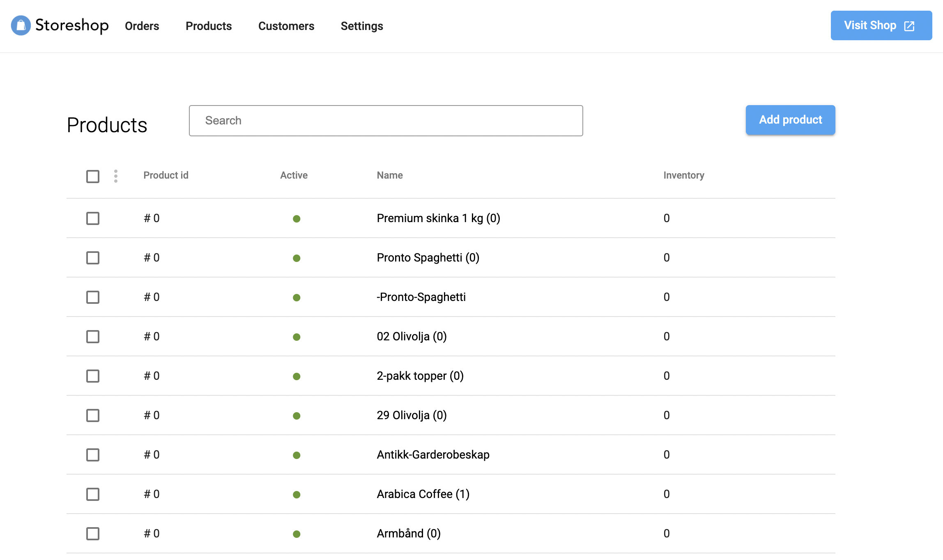Focus the product Search field

click(386, 121)
